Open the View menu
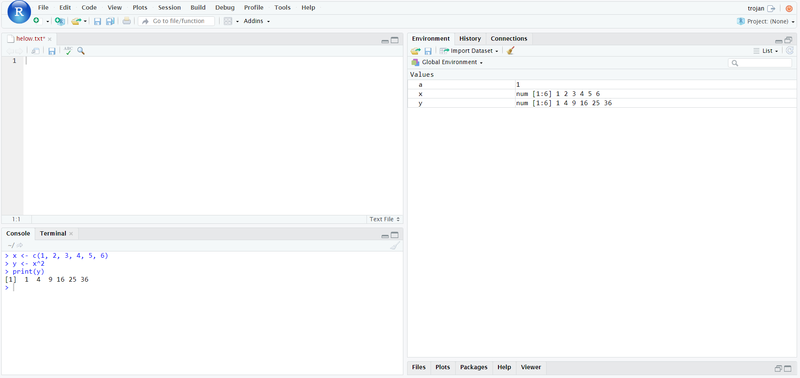The height and width of the screenshot is (378, 800). coord(115,8)
